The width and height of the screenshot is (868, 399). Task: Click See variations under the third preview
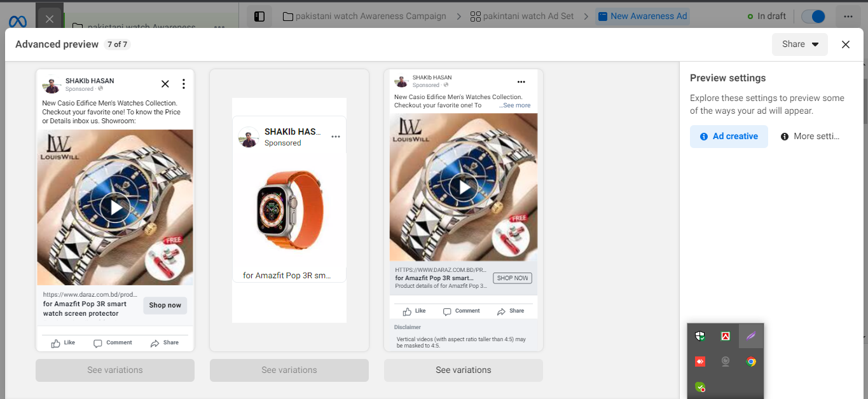[x=464, y=370]
